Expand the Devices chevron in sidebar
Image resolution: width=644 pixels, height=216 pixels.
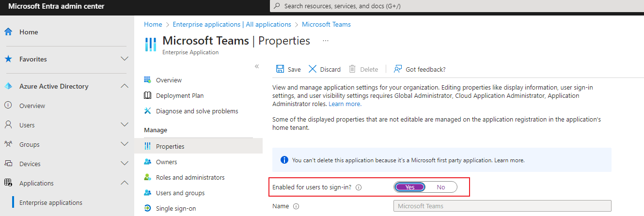coord(124,164)
